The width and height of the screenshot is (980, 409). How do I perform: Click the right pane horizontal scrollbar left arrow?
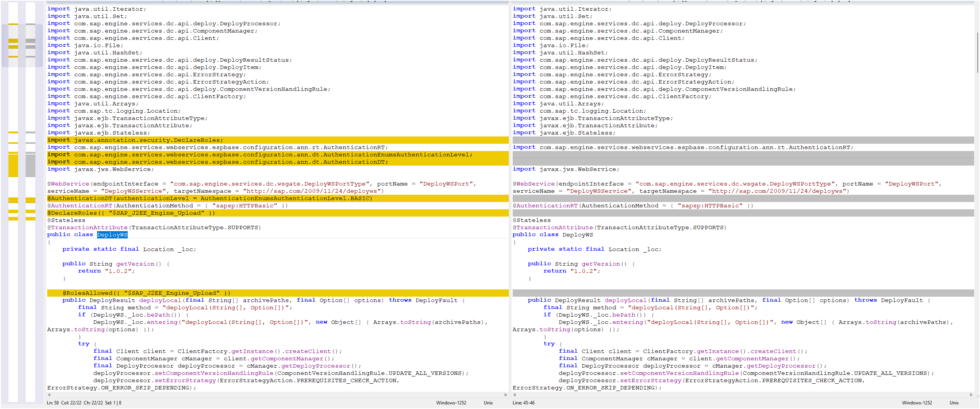pos(515,394)
